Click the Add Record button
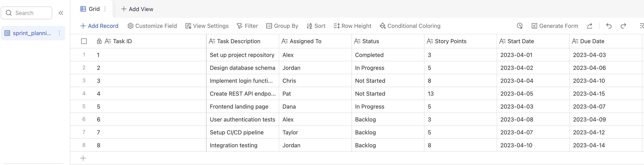 click(x=99, y=26)
